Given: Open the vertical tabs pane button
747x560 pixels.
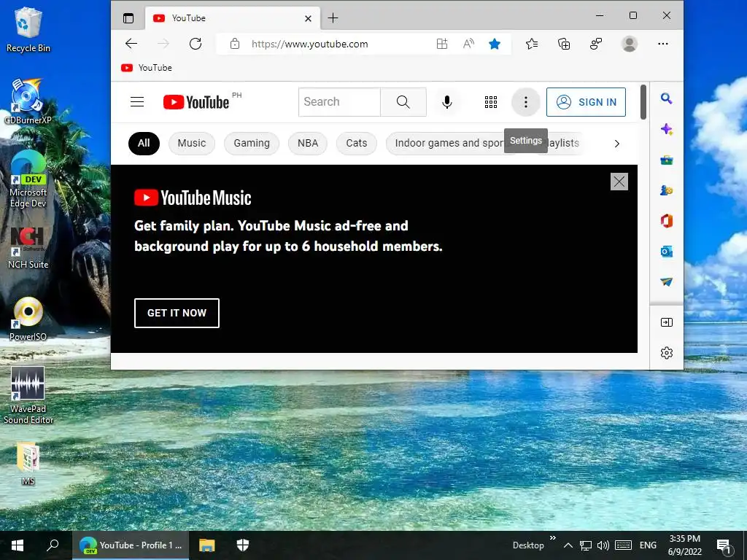Looking at the screenshot, I should point(128,18).
